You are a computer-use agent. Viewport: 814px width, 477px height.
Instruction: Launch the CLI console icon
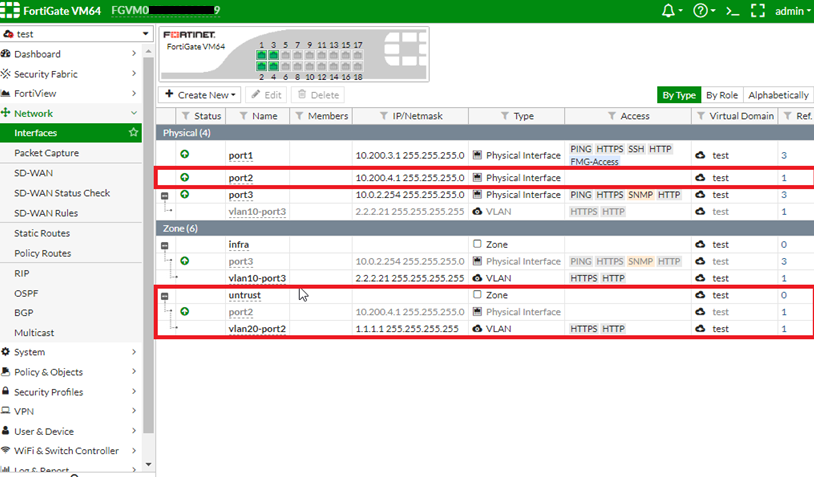pos(732,11)
